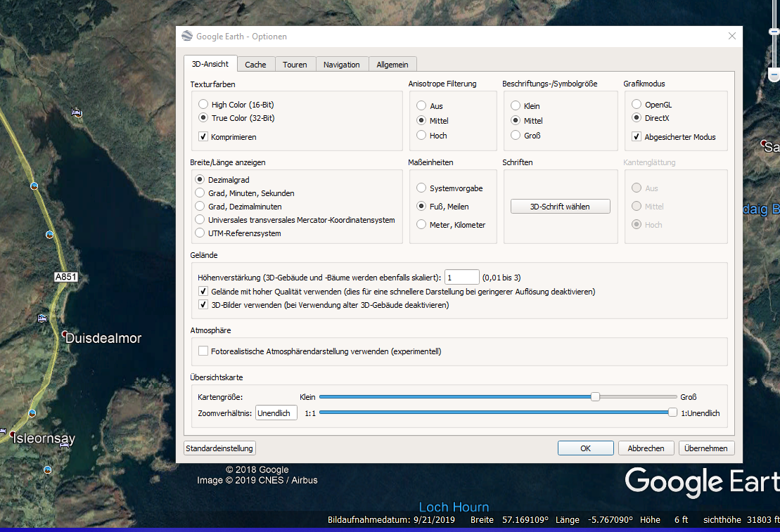This screenshot has width=780, height=532.
Task: Click the Höhenverstärkung value input field
Action: (x=461, y=278)
